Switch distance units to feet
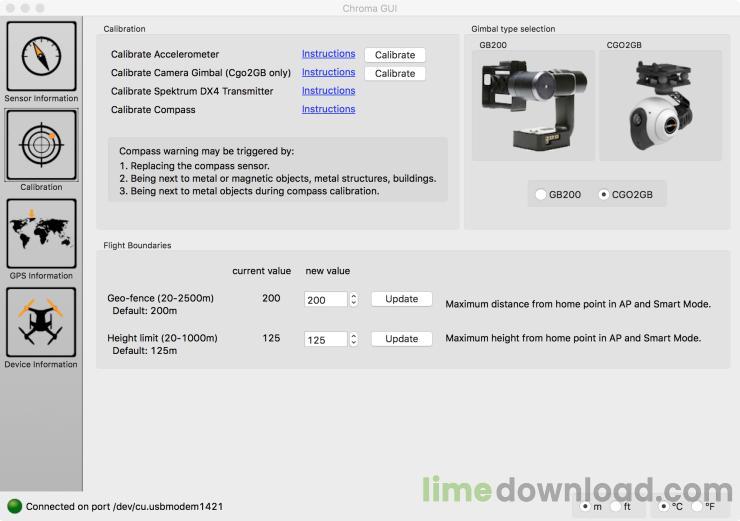The height and width of the screenshot is (521, 740). (616, 506)
